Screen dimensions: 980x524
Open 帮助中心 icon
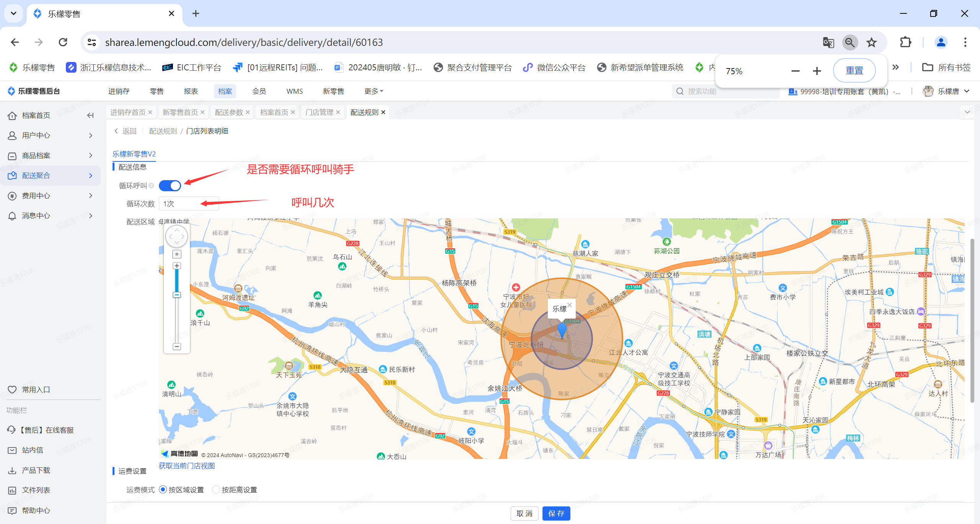click(x=12, y=511)
